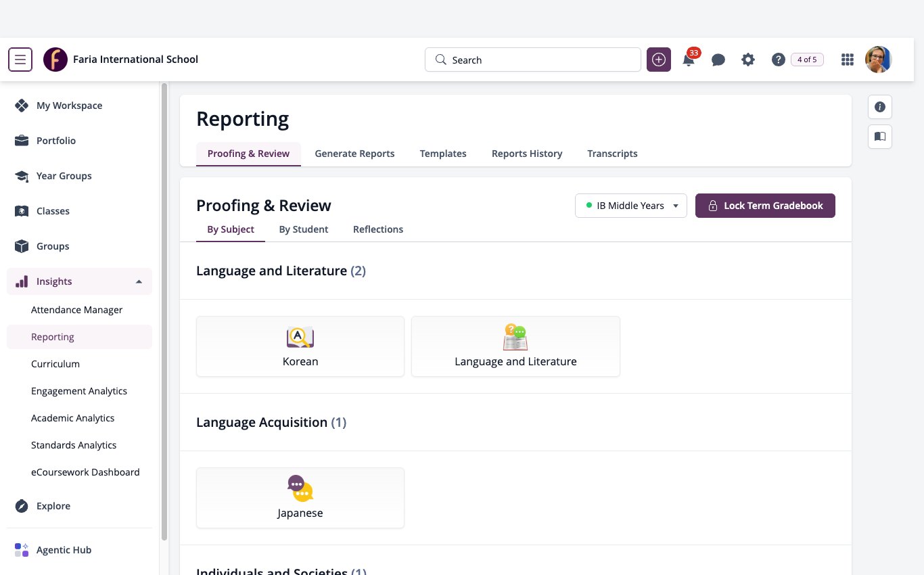The image size is (924, 575).
Task: Open the Reports History tab
Action: 527,154
